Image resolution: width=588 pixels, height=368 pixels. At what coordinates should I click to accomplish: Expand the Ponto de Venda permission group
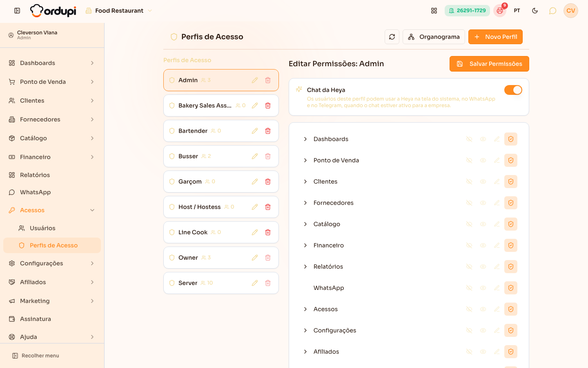click(305, 160)
